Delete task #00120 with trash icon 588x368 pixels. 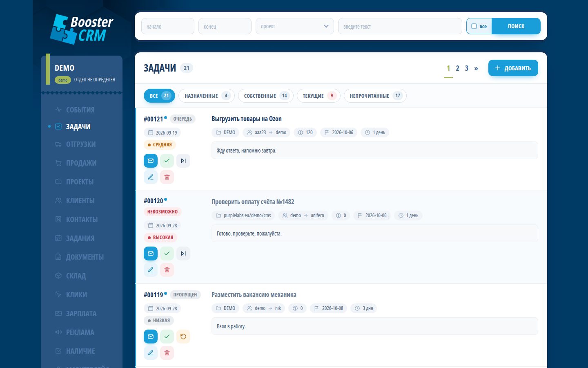tap(167, 270)
